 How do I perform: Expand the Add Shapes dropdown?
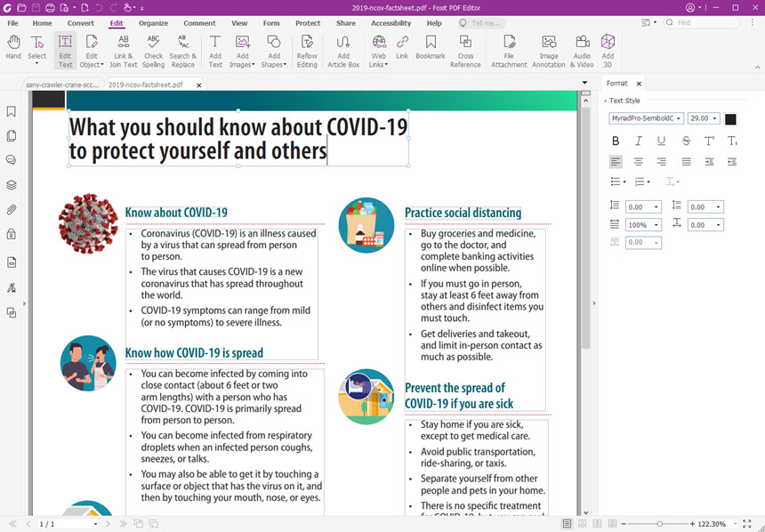tap(285, 65)
